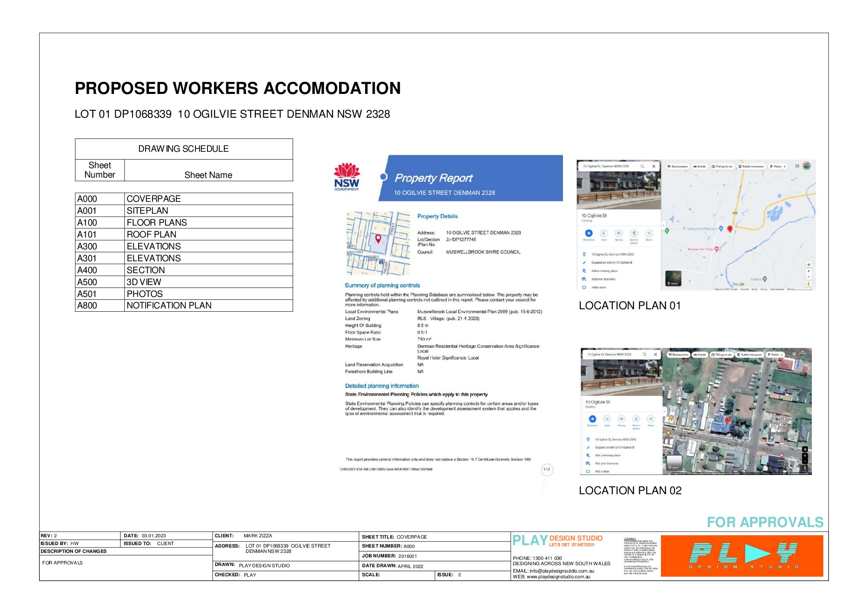Viewport: 868px width, 614px height.
Task: Open Layers thumbnail on Location Plan 01 map
Action: (673, 278)
